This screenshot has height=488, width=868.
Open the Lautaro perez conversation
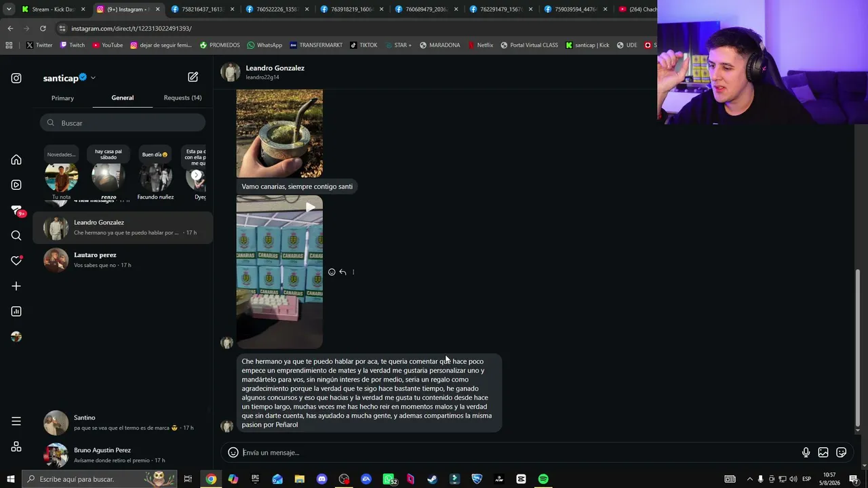point(123,260)
